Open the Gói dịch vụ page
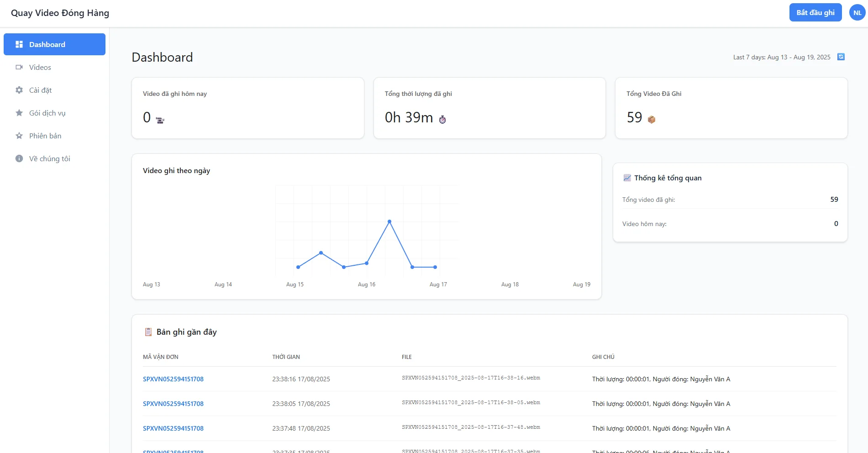868x453 pixels. pyautogui.click(x=54, y=113)
